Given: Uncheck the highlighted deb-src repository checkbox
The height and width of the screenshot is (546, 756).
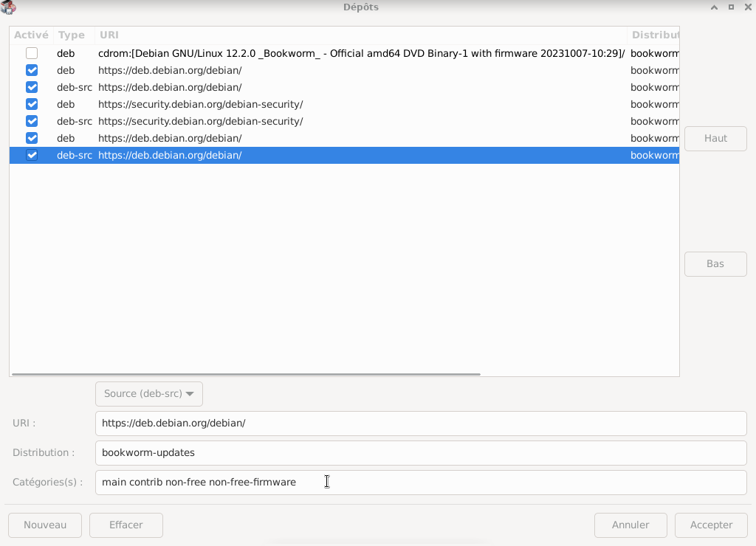Looking at the screenshot, I should click(32, 155).
